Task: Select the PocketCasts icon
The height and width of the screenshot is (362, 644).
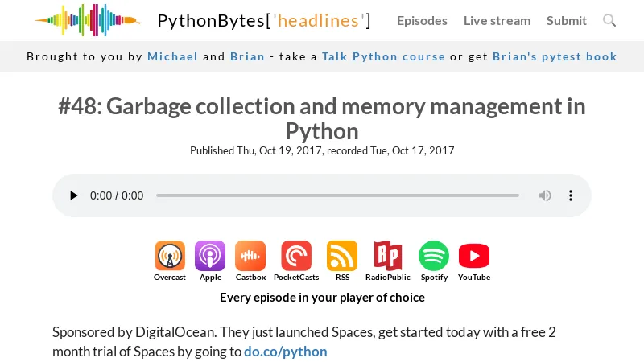Action: [296, 257]
